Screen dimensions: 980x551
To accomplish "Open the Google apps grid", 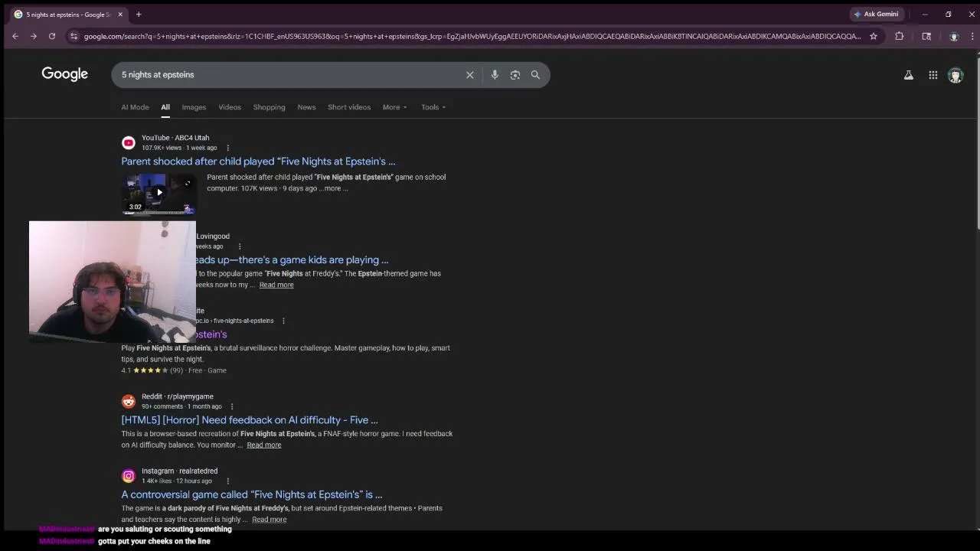I will pyautogui.click(x=933, y=75).
